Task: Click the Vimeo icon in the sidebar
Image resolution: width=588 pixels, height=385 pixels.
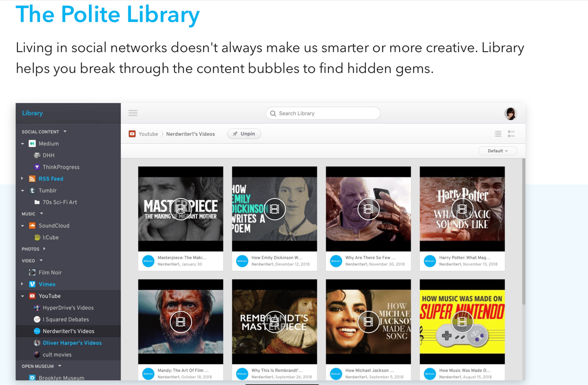Action: (x=32, y=284)
